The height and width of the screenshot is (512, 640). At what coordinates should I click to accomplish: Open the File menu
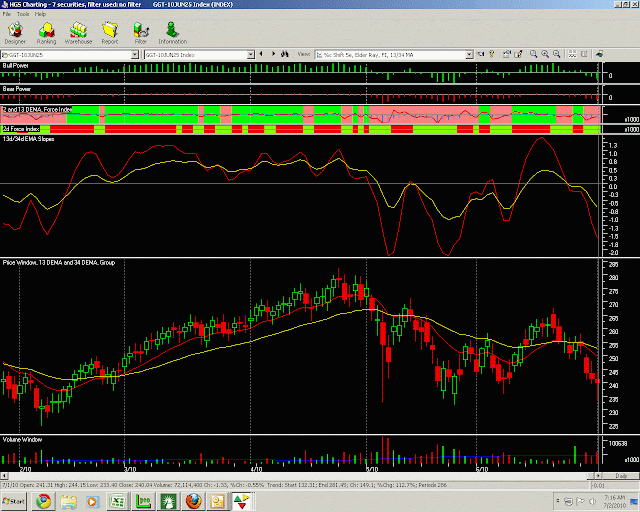(7, 14)
